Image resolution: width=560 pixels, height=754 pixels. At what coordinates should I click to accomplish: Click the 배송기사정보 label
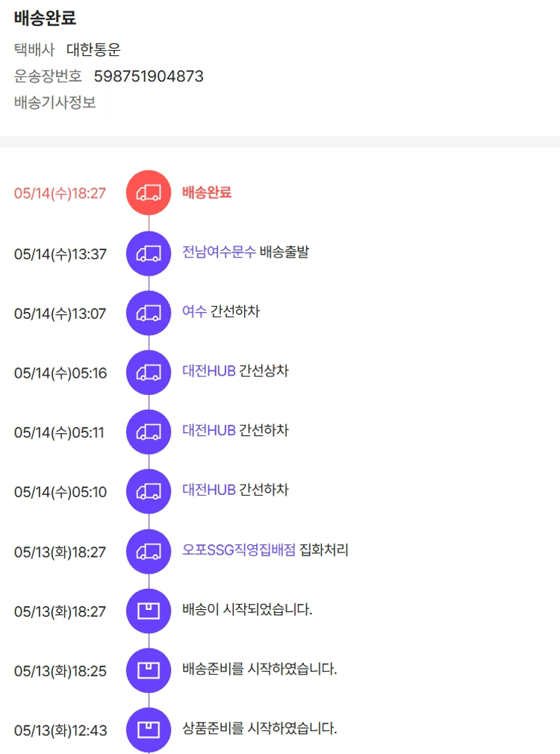click(55, 102)
